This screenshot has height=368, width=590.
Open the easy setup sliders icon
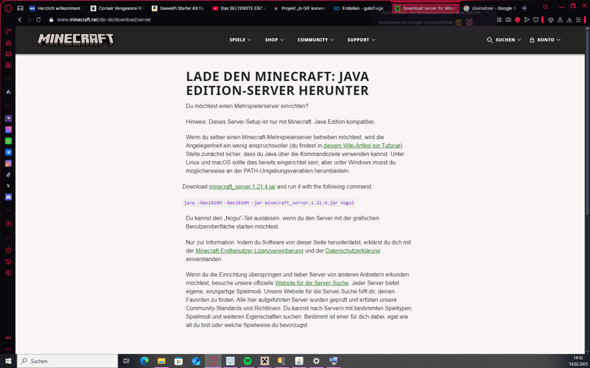point(579,20)
